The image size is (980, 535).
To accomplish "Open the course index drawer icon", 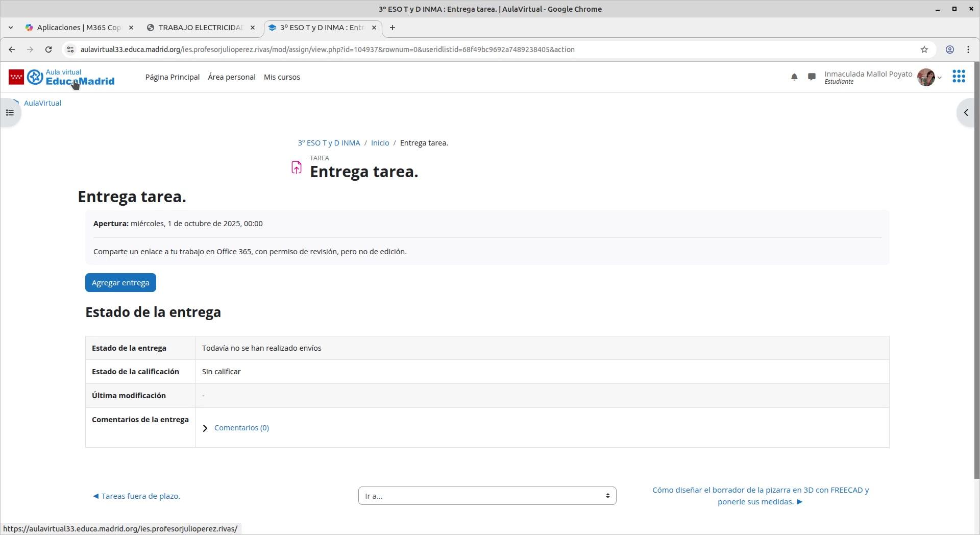I will (10, 113).
